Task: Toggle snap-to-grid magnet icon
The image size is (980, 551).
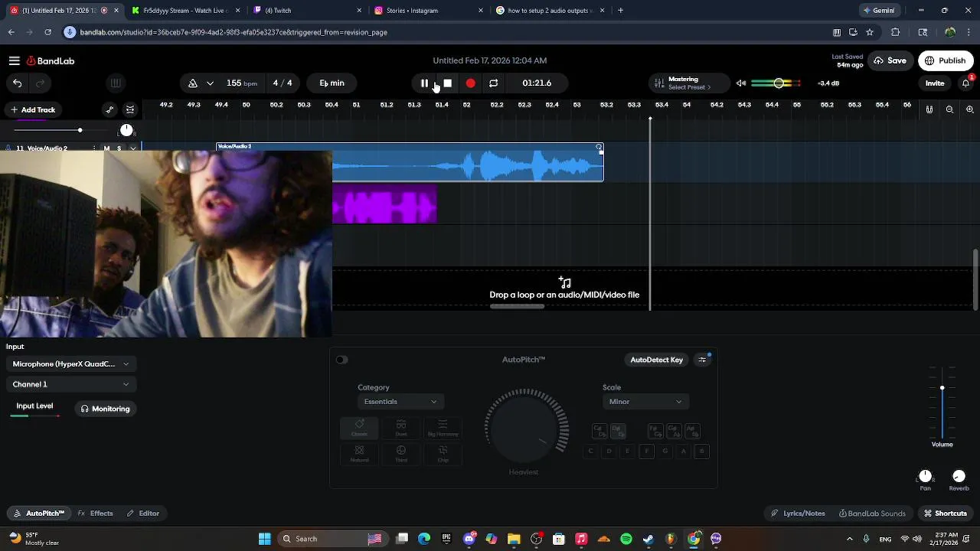Action: coord(929,110)
